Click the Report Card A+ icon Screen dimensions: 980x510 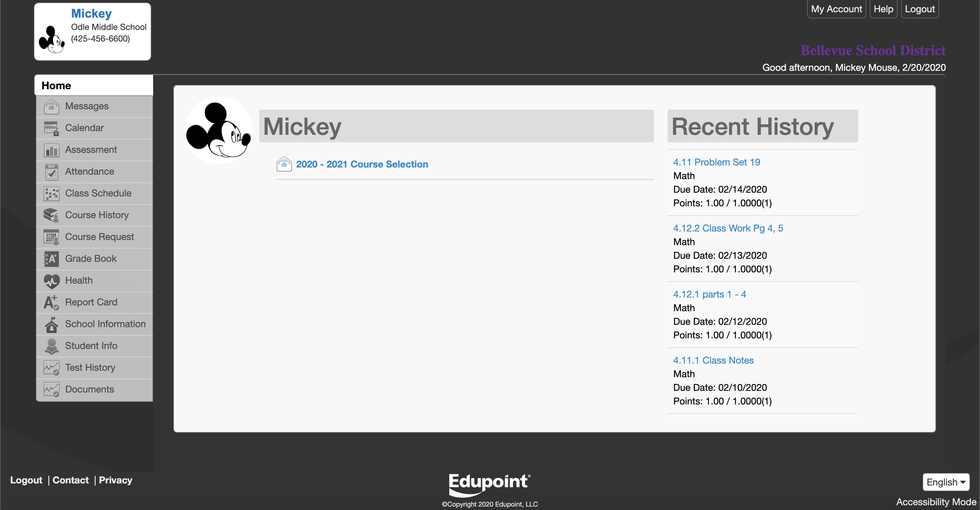(51, 303)
